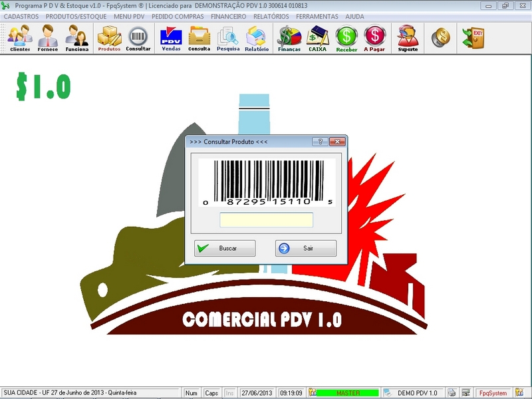The width and height of the screenshot is (532, 399).
Task: Click the Consultar barcode icon
Action: 138,38
